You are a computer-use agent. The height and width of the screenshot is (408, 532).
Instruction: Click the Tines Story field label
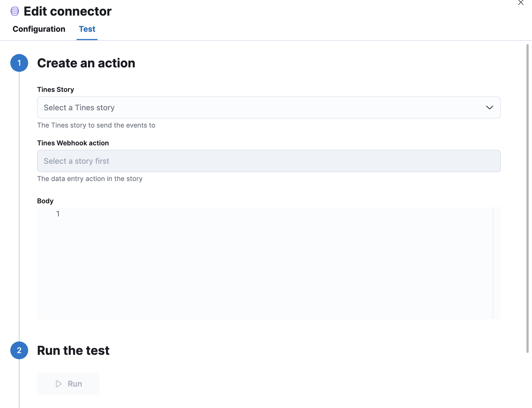[x=56, y=90]
